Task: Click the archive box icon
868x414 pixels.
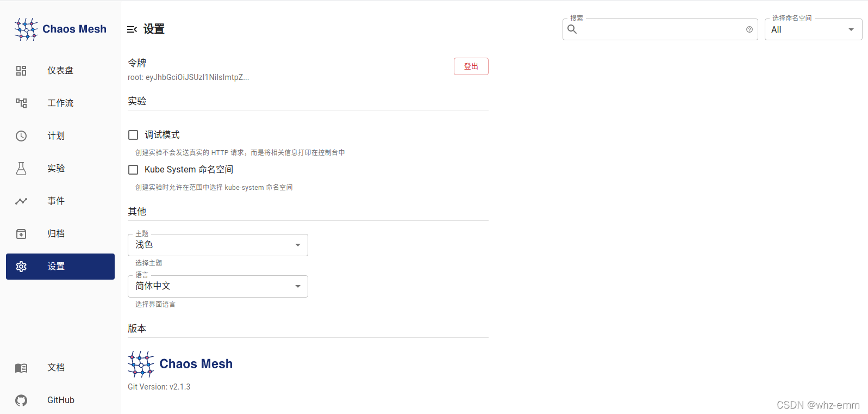Action: (21, 234)
